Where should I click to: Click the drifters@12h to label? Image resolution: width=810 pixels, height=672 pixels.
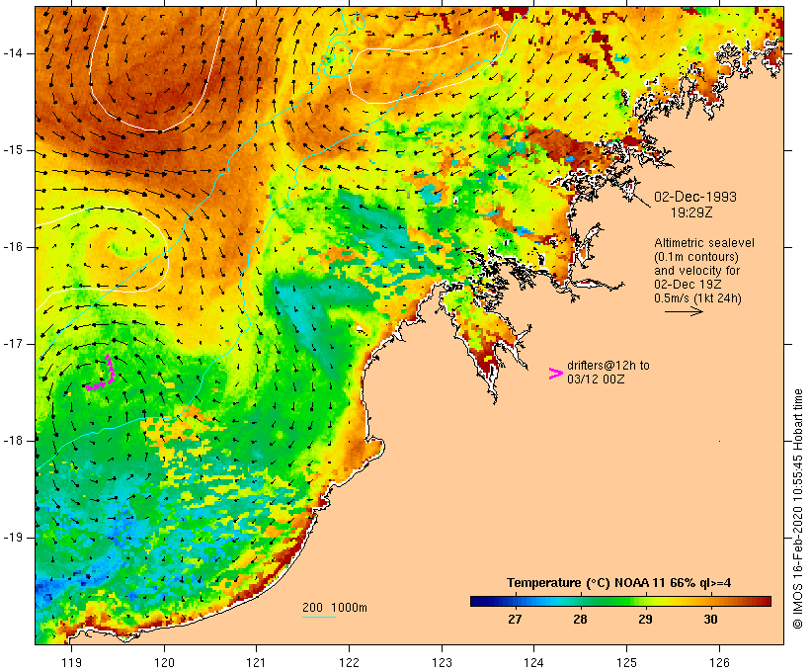coord(608,366)
